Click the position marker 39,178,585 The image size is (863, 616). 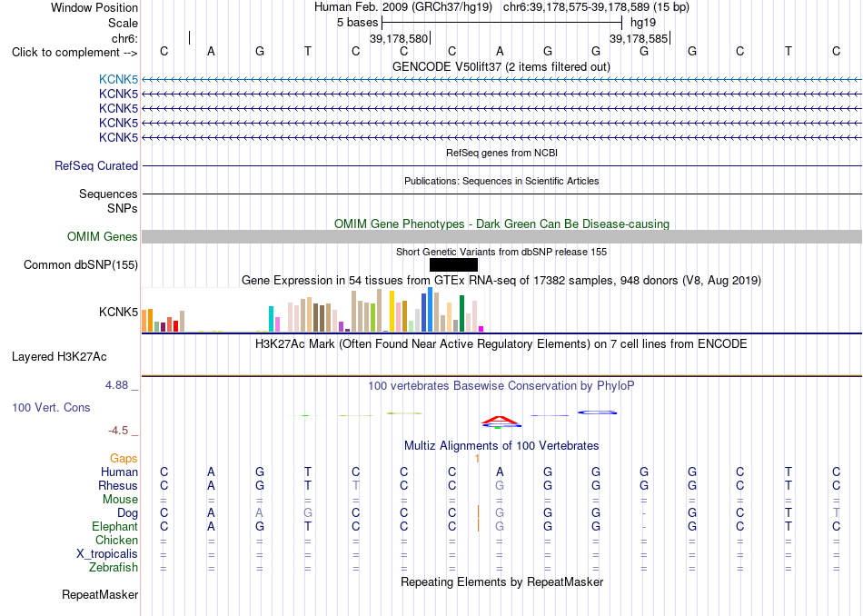click(x=639, y=38)
